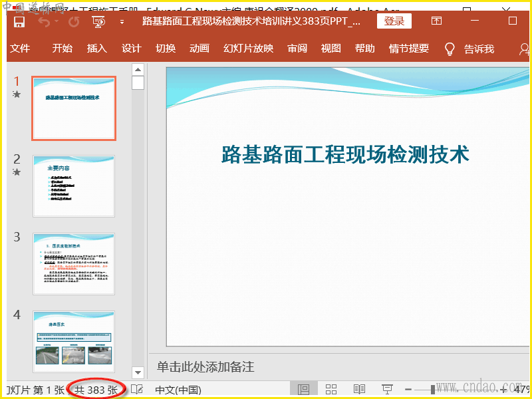Click the zoom slider handle

point(433,390)
